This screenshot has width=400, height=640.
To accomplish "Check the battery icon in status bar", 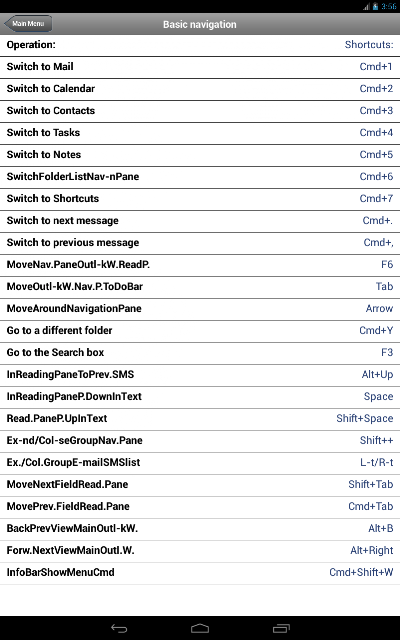I will click(x=375, y=7).
